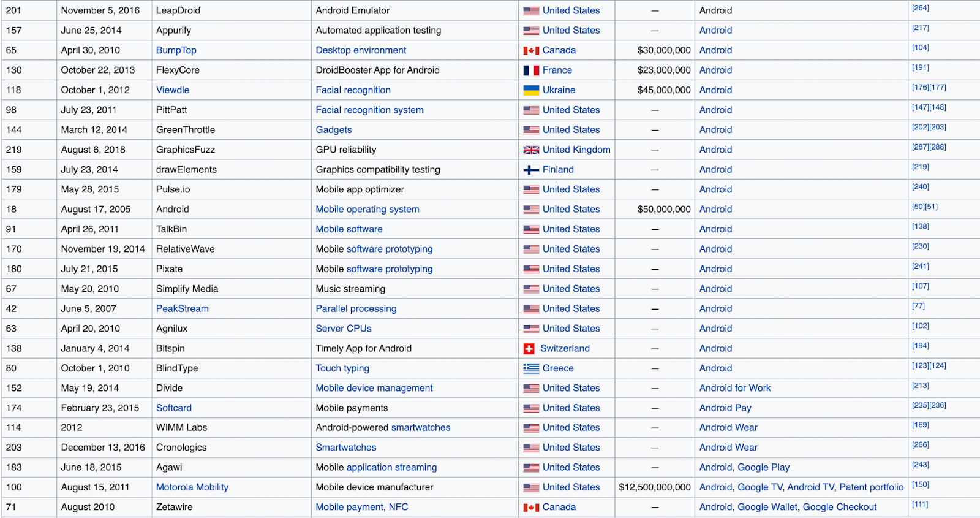Open Facial recognition link in Viewdle row
980x518 pixels.
point(353,90)
